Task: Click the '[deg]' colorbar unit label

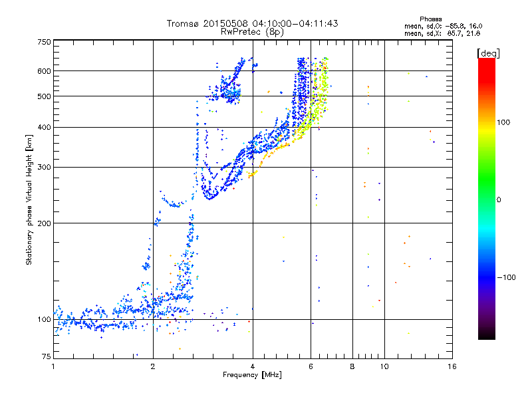Action: pyautogui.click(x=488, y=53)
